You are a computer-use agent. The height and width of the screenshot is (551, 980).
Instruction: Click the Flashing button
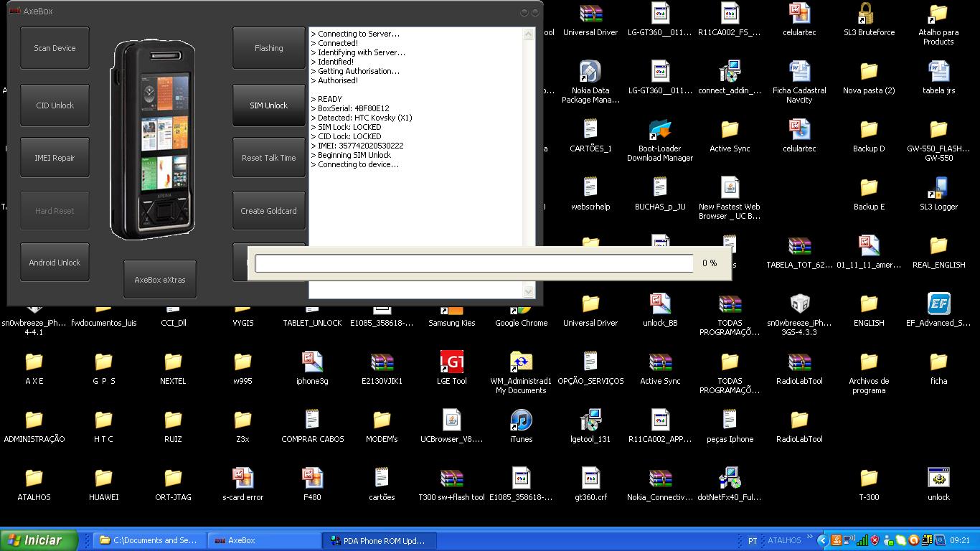pos(269,48)
